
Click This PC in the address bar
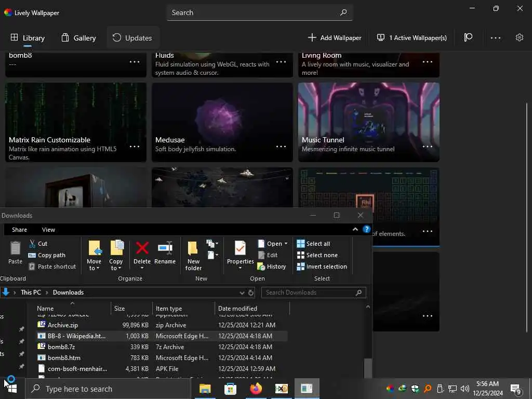(x=31, y=292)
